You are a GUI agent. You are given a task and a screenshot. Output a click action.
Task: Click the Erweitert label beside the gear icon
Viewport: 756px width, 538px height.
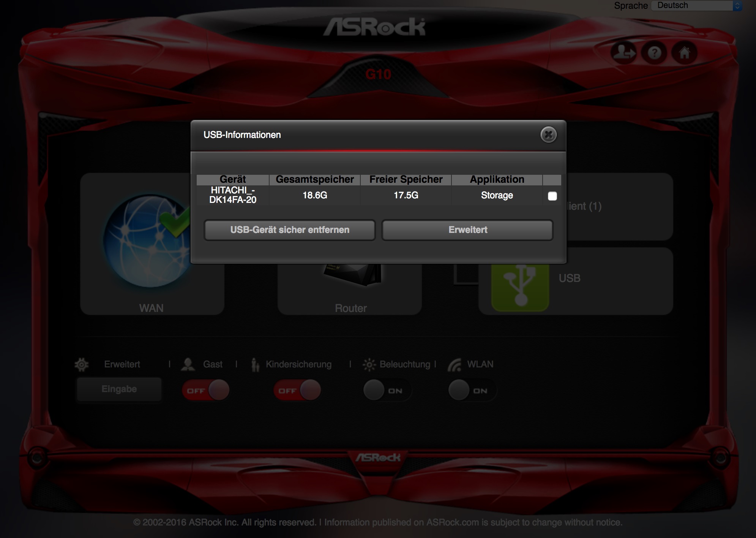pos(122,364)
